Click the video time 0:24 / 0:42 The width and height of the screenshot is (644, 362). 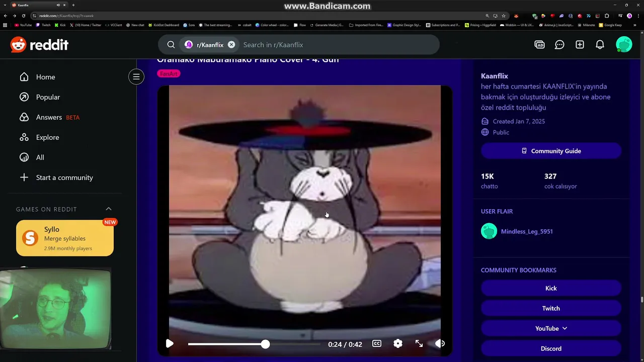tap(345, 344)
